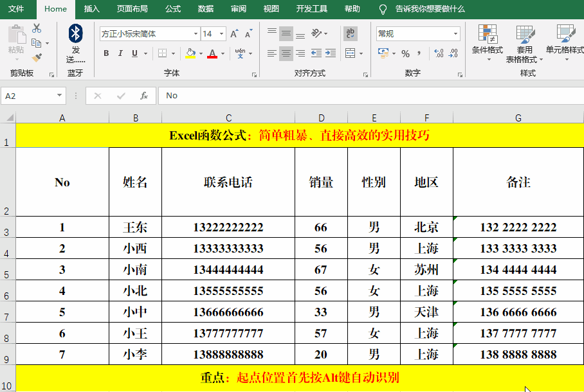
Task: Toggle center horizontal alignment
Action: click(286, 53)
